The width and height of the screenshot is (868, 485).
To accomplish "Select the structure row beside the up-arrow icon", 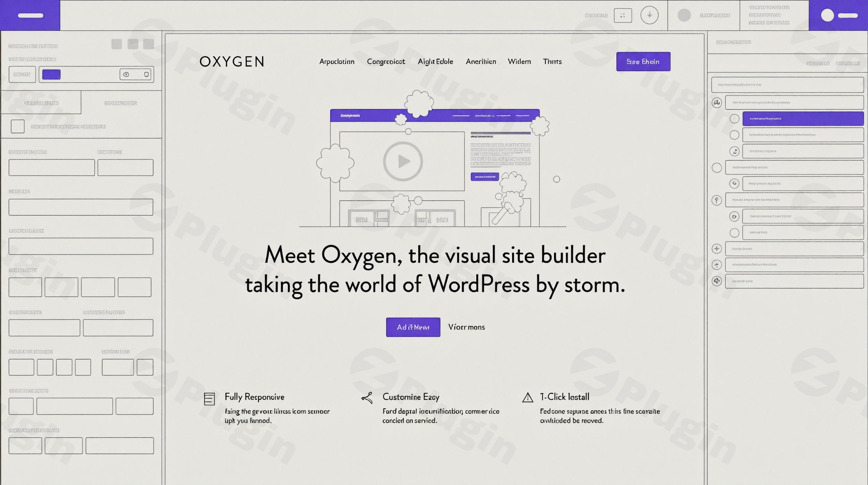I will tap(794, 265).
